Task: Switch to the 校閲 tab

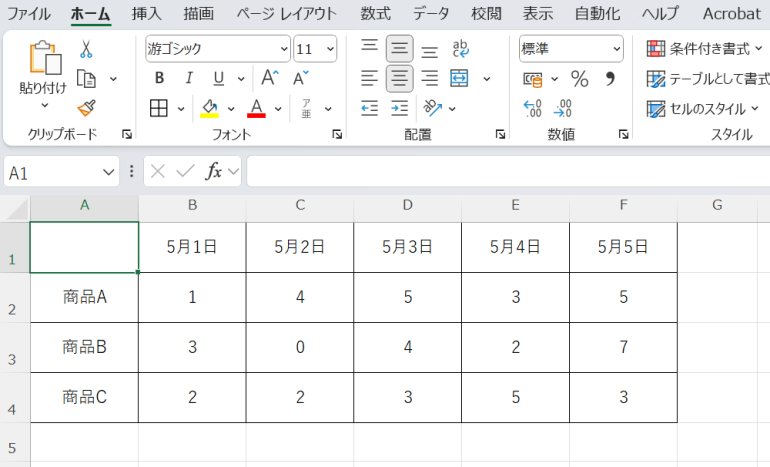Action: pos(486,14)
